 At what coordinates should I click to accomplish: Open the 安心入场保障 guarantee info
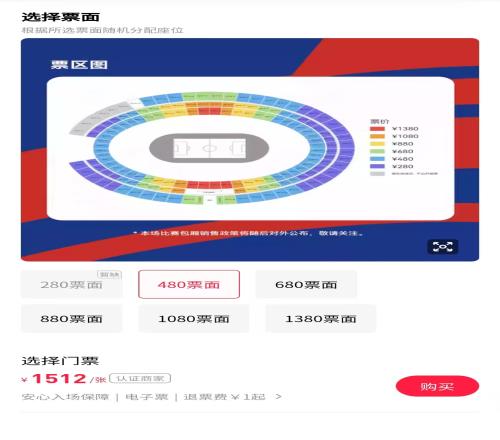[65, 397]
